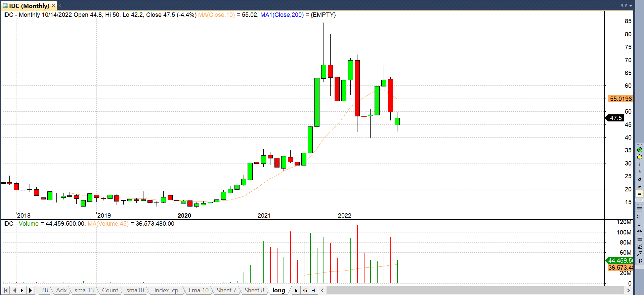
Task: Switch to the Adx sheet tab
Action: click(61, 290)
